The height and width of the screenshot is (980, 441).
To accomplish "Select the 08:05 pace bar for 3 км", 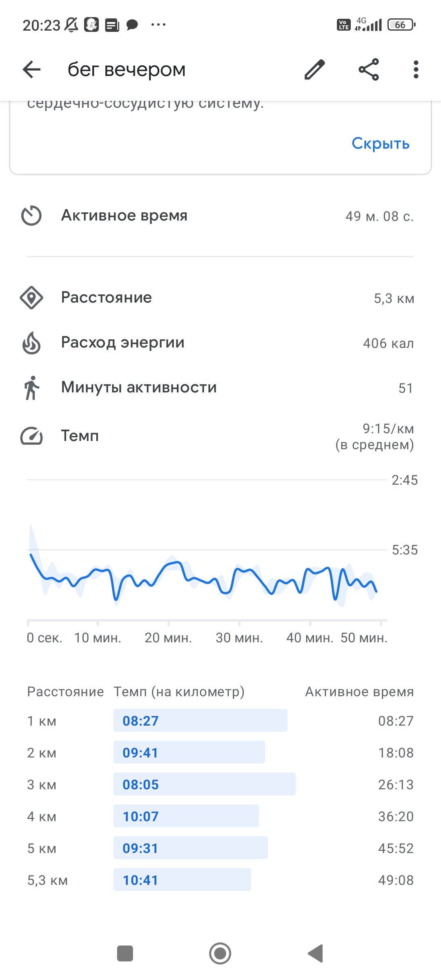I will (x=204, y=784).
